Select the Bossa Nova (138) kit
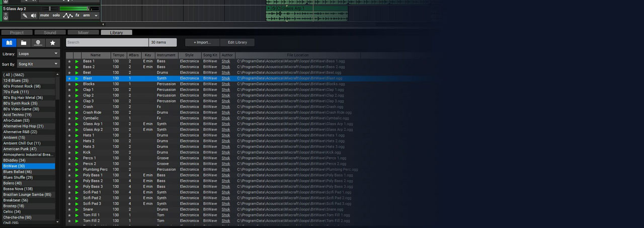Viewport: 644px width, 228px height. 28,189
